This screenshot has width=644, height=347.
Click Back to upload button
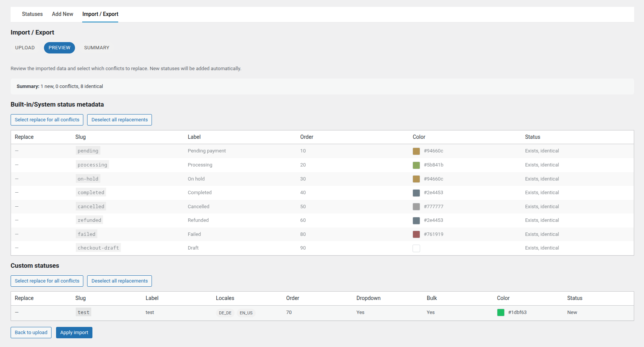(x=31, y=333)
